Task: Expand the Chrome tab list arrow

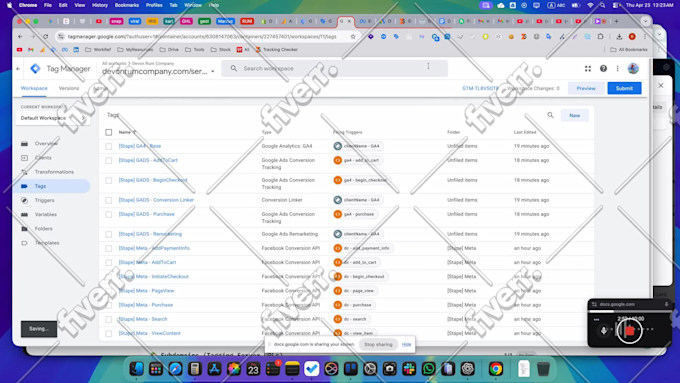Action: click(646, 21)
